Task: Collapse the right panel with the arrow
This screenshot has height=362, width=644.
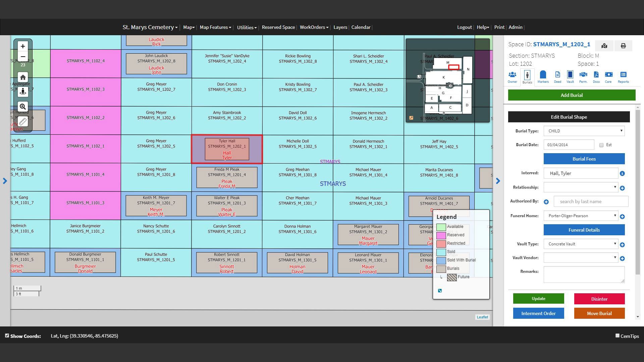Action: tap(498, 181)
